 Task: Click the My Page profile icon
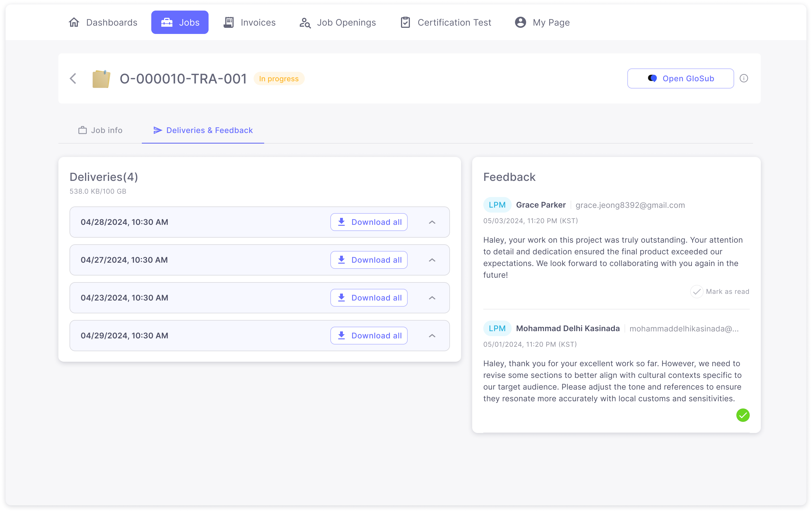click(x=520, y=22)
